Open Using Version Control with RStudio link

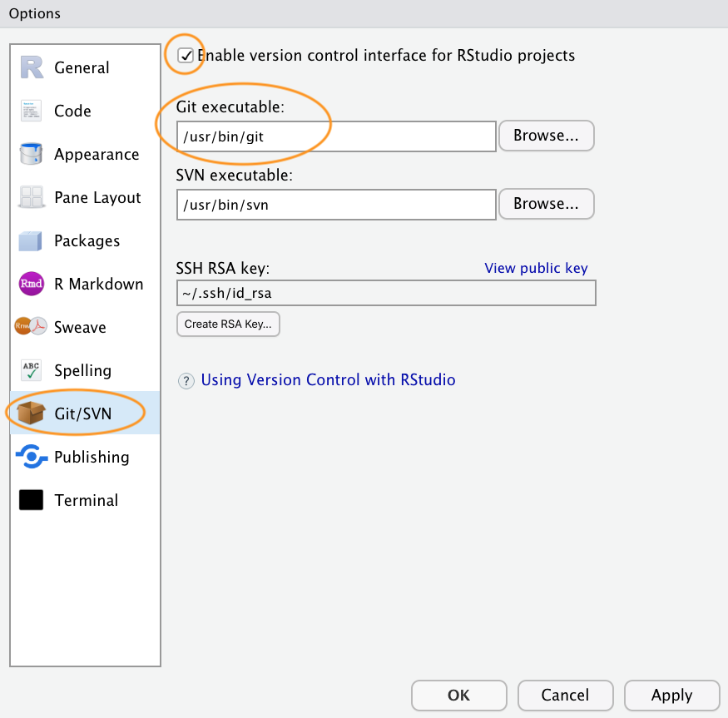[x=328, y=380]
